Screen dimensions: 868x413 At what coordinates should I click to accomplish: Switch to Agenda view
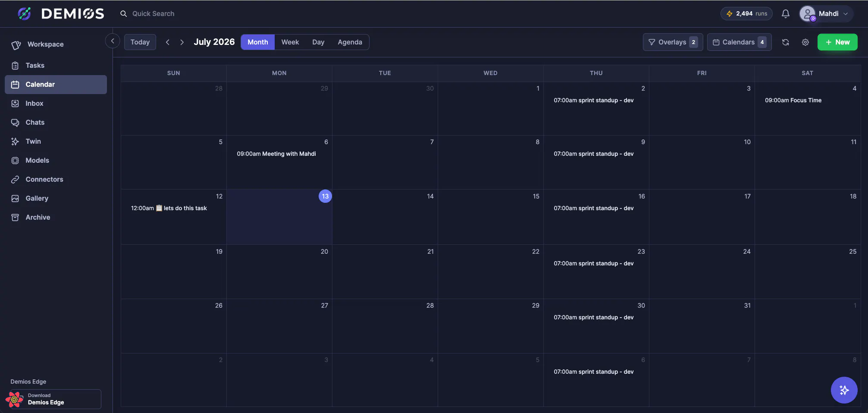(x=350, y=42)
